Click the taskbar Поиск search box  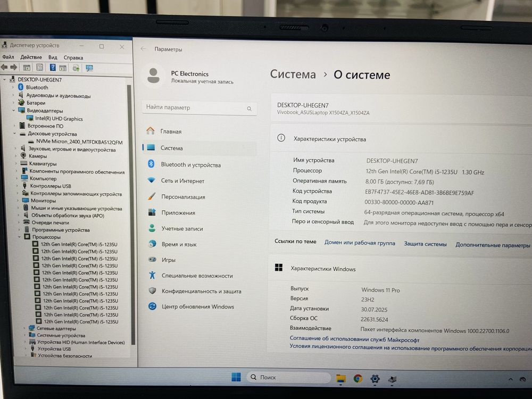pos(289,377)
